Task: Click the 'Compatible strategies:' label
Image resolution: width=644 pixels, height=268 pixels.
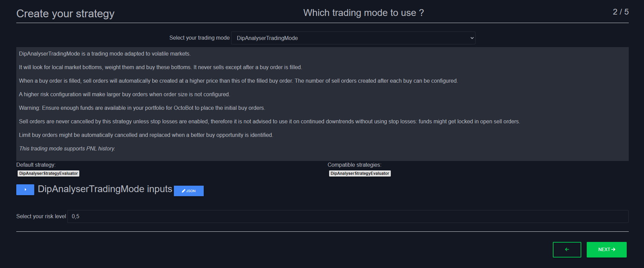Action: (354, 165)
